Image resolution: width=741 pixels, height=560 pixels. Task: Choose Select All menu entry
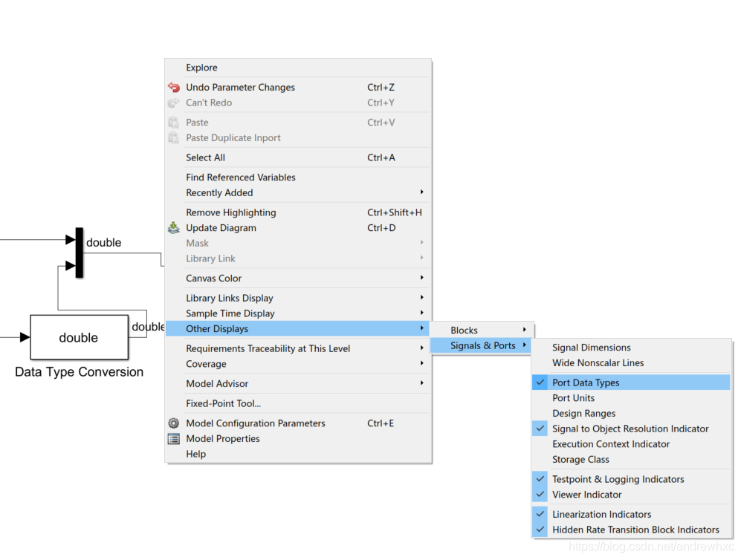tap(298, 157)
